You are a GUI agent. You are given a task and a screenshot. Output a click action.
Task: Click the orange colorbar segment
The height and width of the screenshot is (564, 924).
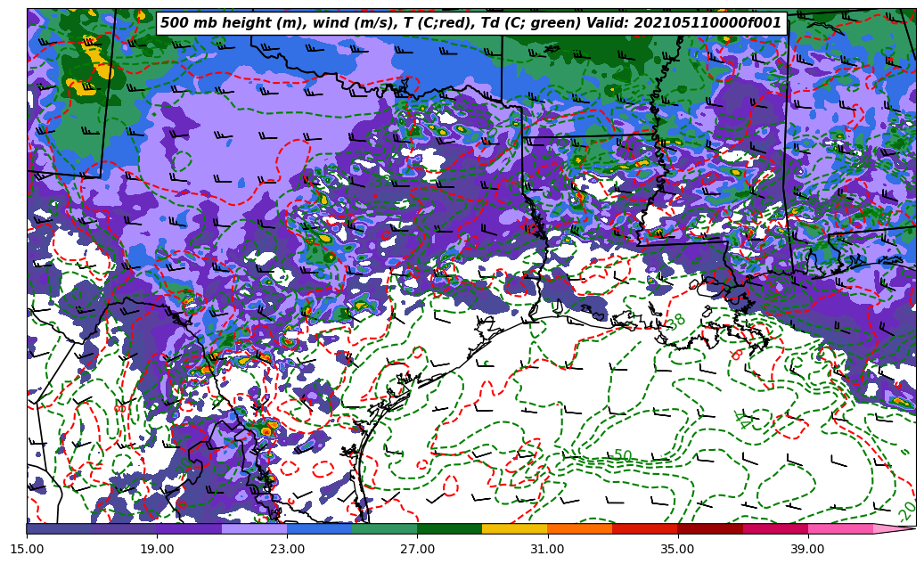click(579, 528)
